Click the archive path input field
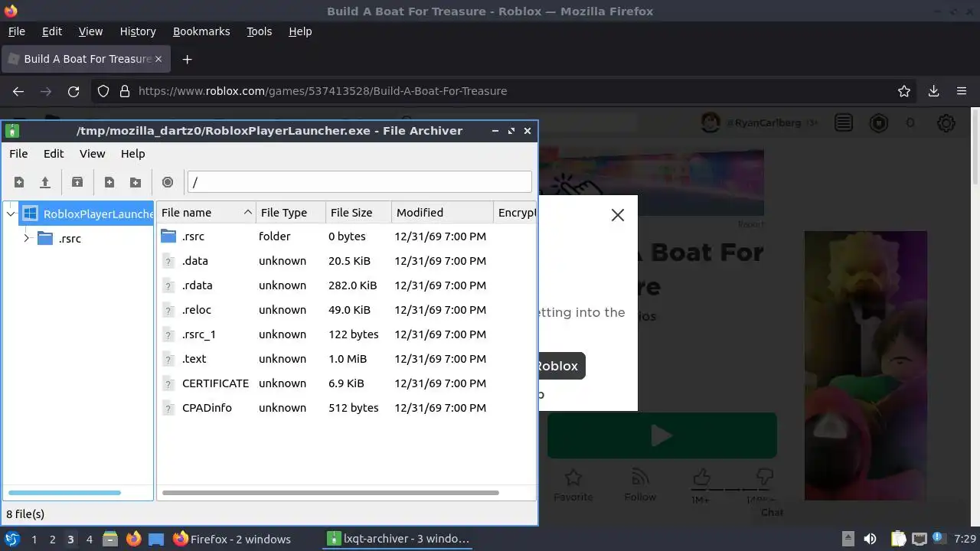The height and width of the screenshot is (551, 980). click(359, 182)
